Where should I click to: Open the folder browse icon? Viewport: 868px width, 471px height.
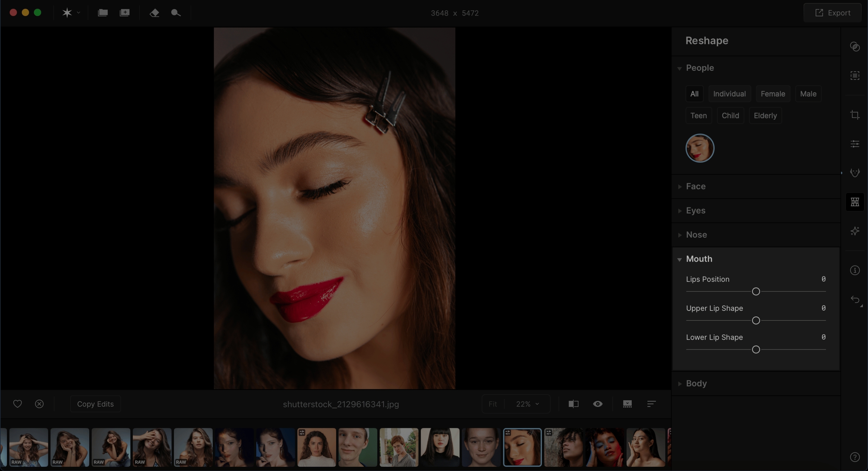pos(102,13)
